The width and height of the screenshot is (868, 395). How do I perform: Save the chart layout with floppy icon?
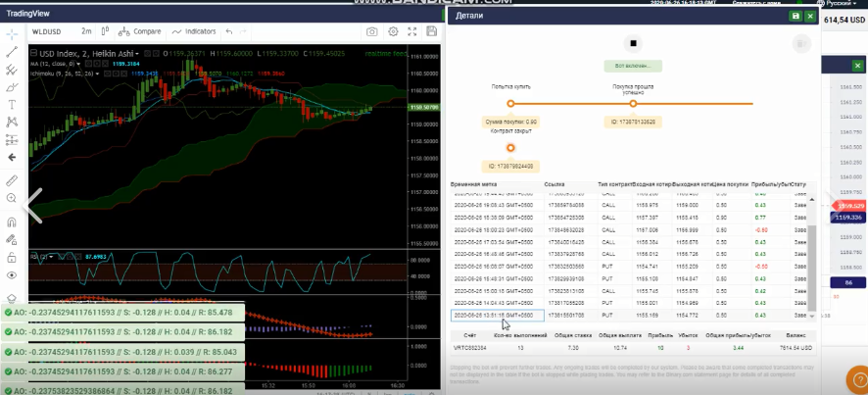[432, 31]
